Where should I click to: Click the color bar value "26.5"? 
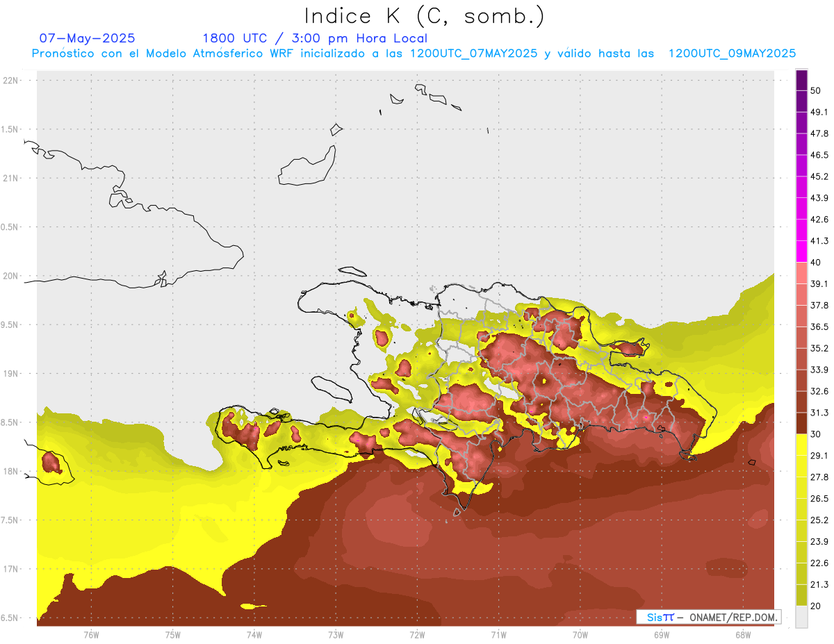click(819, 499)
